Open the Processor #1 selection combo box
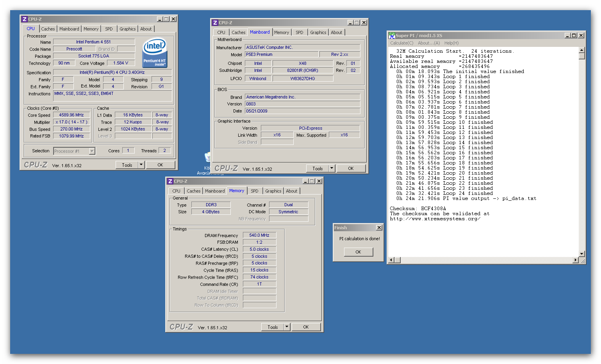This screenshot has height=364, width=601. coord(74,151)
